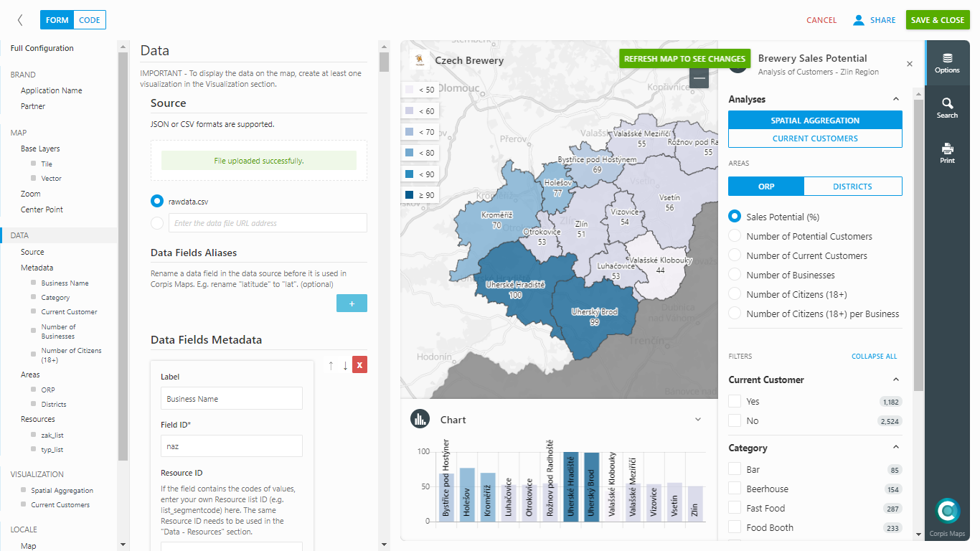This screenshot has height=551, width=980.
Task: Check the Current Customer No filter
Action: [x=735, y=420]
